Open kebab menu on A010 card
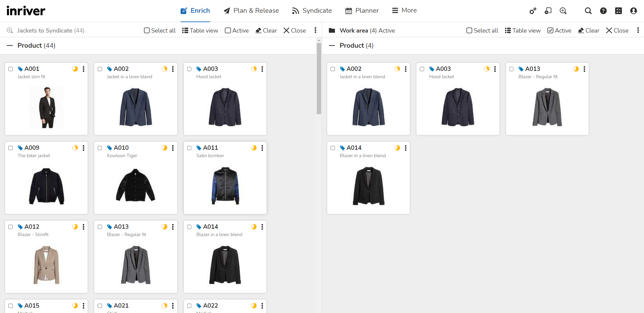The image size is (644, 313). pos(173,148)
